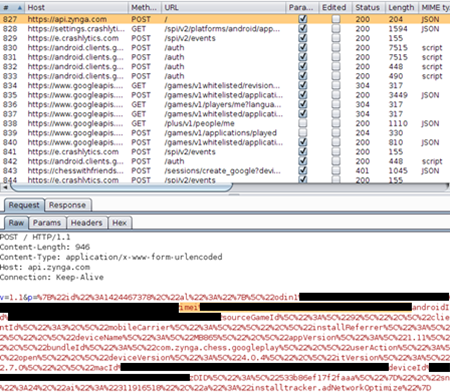The height and width of the screenshot is (392, 450).
Task: Click length 1594 in row 828
Action: [398, 29]
